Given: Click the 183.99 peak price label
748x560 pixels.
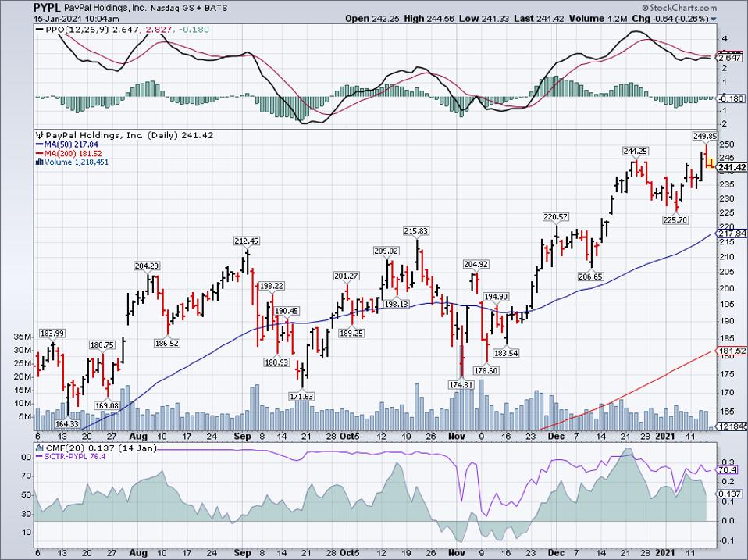Looking at the screenshot, I should coord(52,334).
